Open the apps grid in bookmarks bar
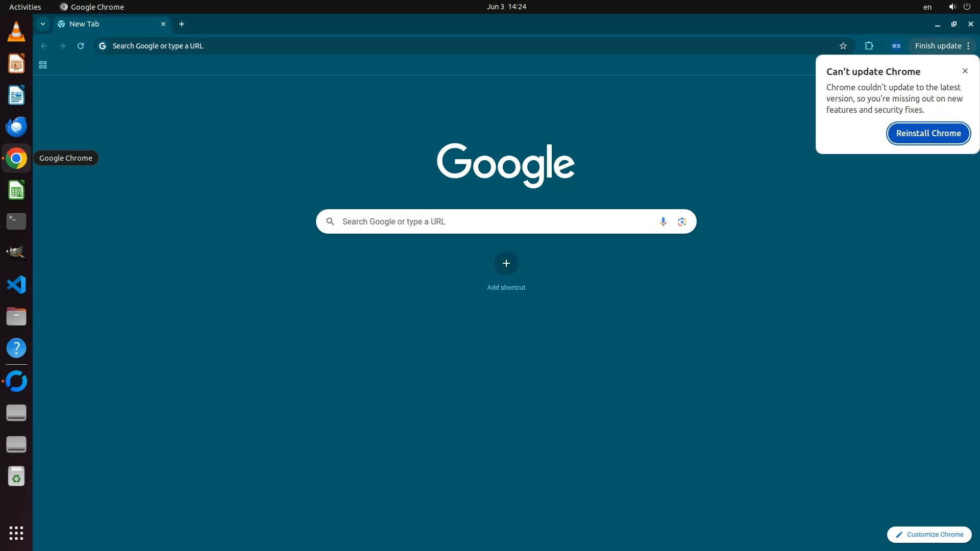Viewport: 980px width, 551px height. click(x=43, y=65)
